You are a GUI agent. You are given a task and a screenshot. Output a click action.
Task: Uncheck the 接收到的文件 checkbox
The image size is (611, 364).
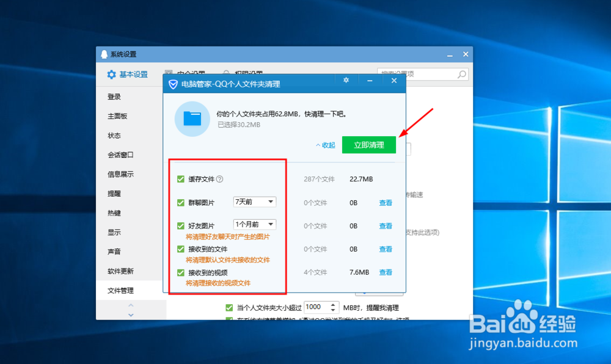click(x=181, y=249)
